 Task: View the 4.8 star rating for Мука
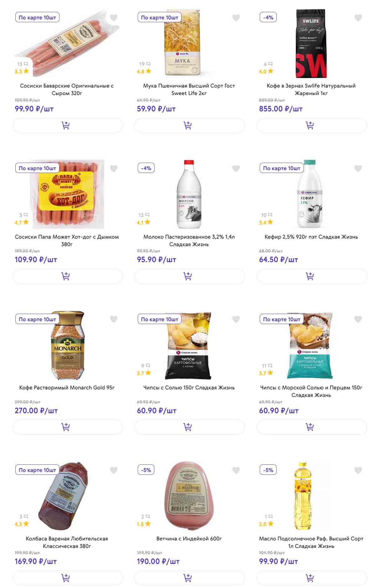pos(144,71)
